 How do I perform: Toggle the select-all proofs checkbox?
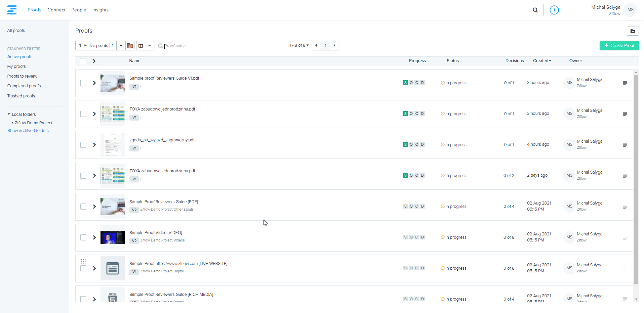tap(83, 61)
